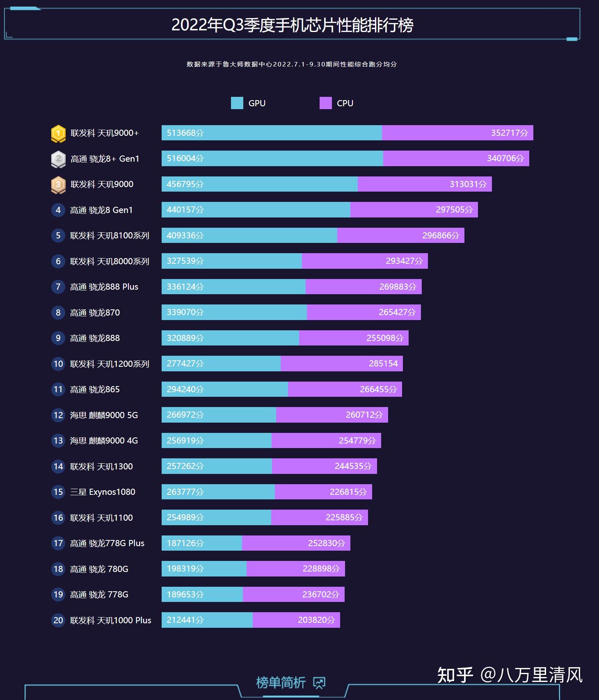Click the purple CPU legend swatch

click(325, 103)
